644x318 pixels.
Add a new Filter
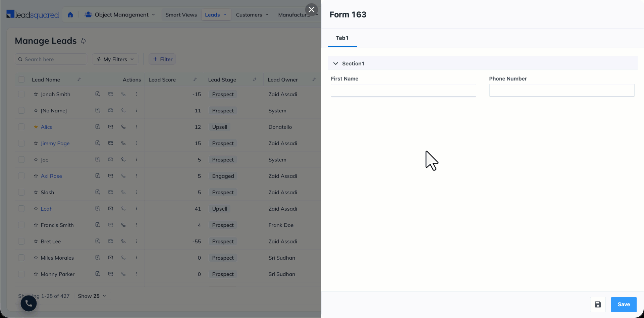pyautogui.click(x=162, y=59)
